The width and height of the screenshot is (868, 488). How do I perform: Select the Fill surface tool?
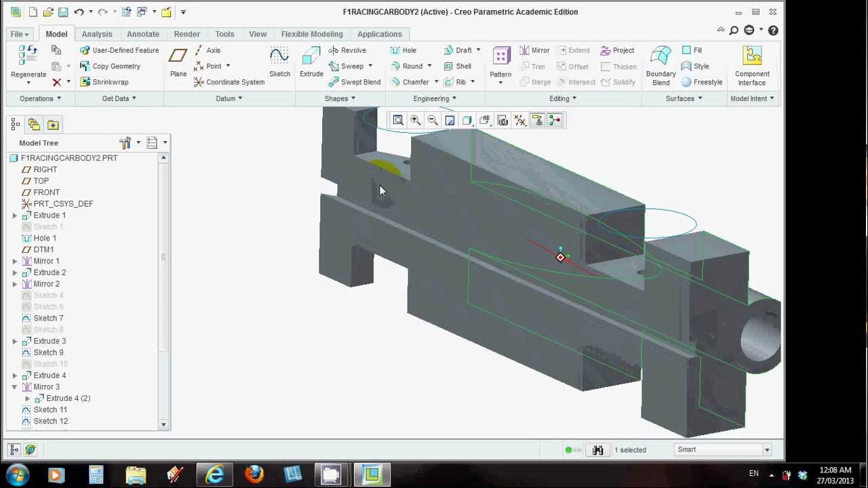(692, 50)
